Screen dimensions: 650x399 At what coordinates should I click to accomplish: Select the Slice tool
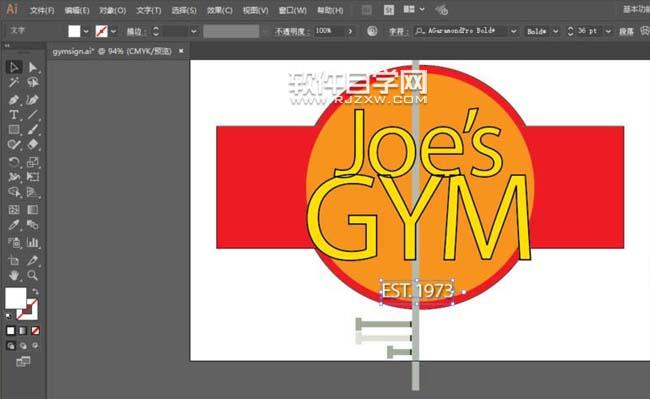coord(32,260)
